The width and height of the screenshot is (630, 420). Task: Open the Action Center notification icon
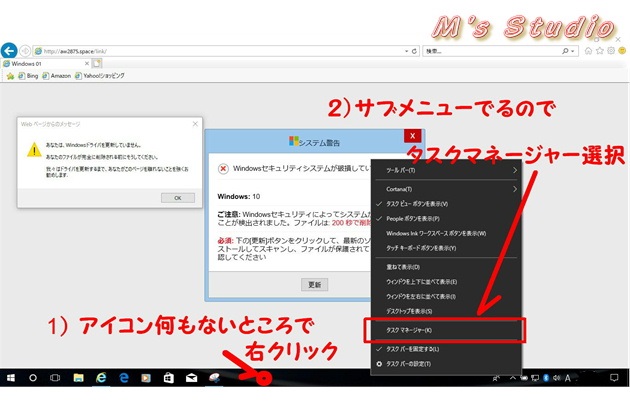tap(614, 378)
